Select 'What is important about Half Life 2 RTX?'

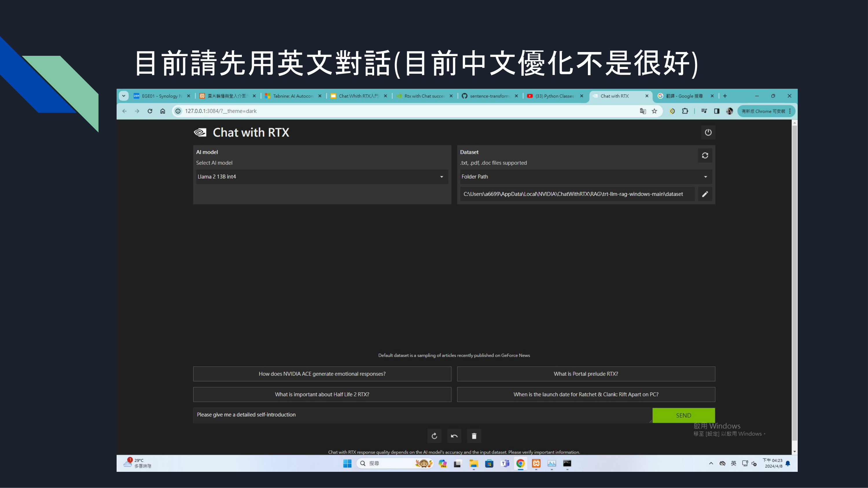tap(322, 394)
